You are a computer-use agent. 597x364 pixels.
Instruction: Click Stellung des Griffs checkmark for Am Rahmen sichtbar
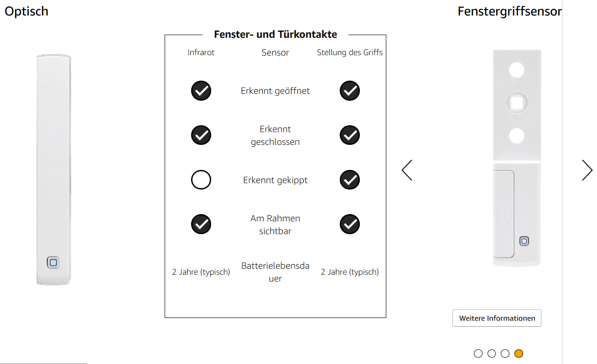point(350,225)
